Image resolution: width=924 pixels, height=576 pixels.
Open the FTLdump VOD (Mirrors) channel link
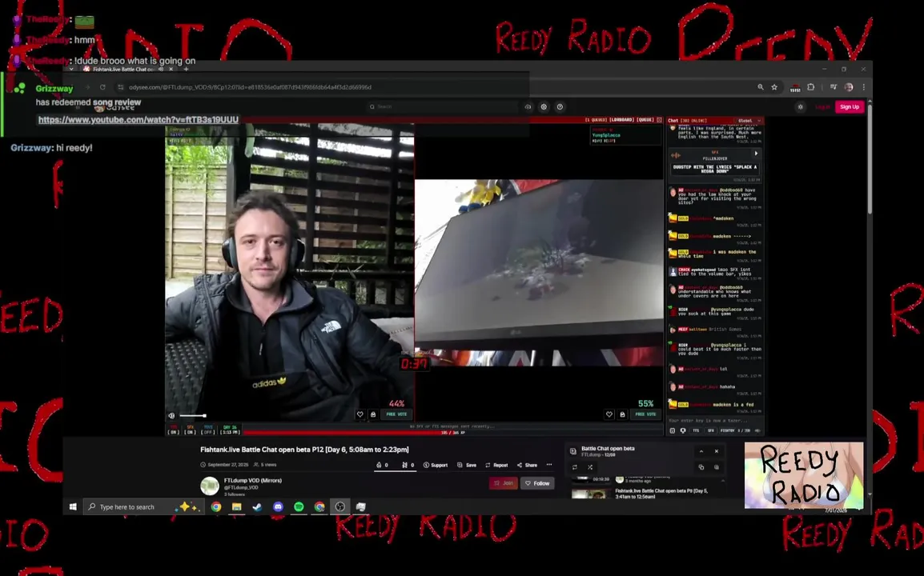click(253, 481)
